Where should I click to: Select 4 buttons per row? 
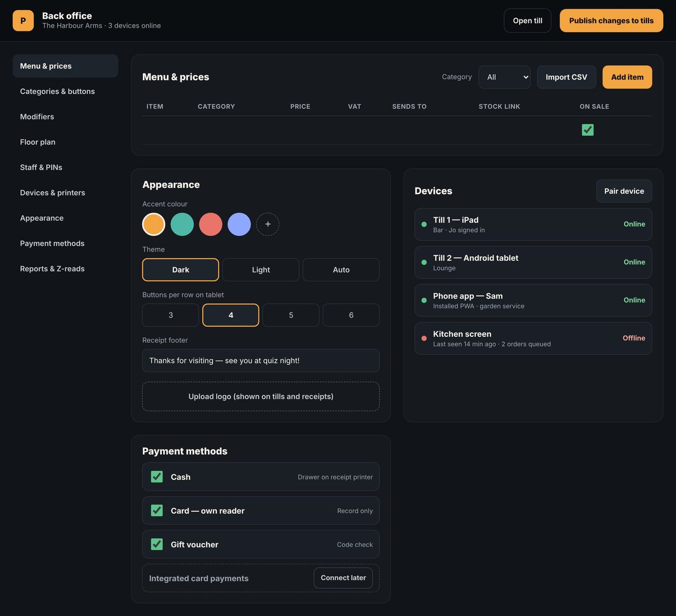(231, 315)
